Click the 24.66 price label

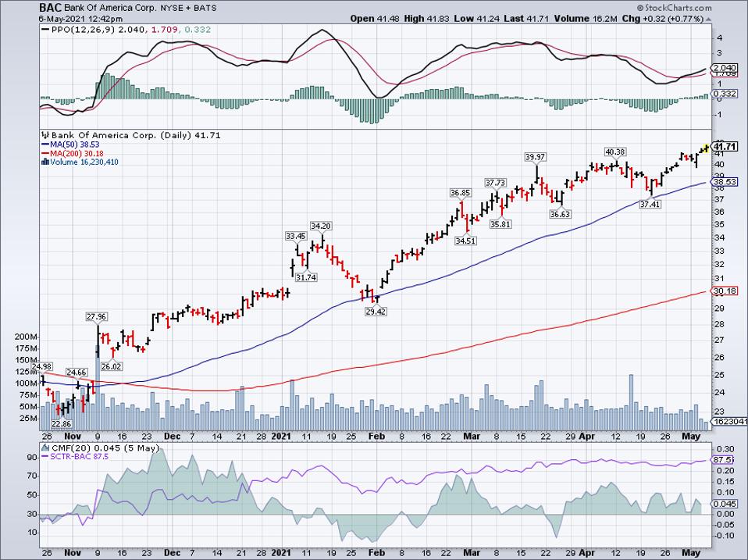[77, 373]
